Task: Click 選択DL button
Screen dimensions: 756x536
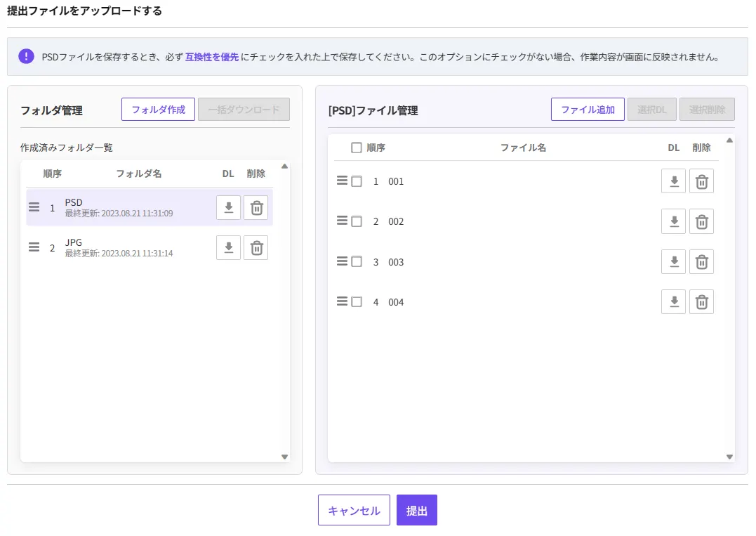Action: pos(652,110)
